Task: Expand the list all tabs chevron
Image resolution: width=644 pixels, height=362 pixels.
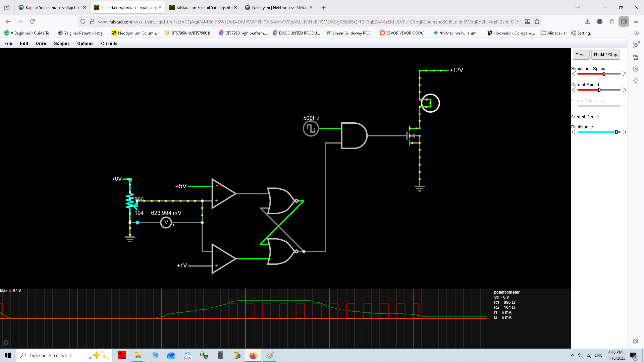Action: point(577,7)
